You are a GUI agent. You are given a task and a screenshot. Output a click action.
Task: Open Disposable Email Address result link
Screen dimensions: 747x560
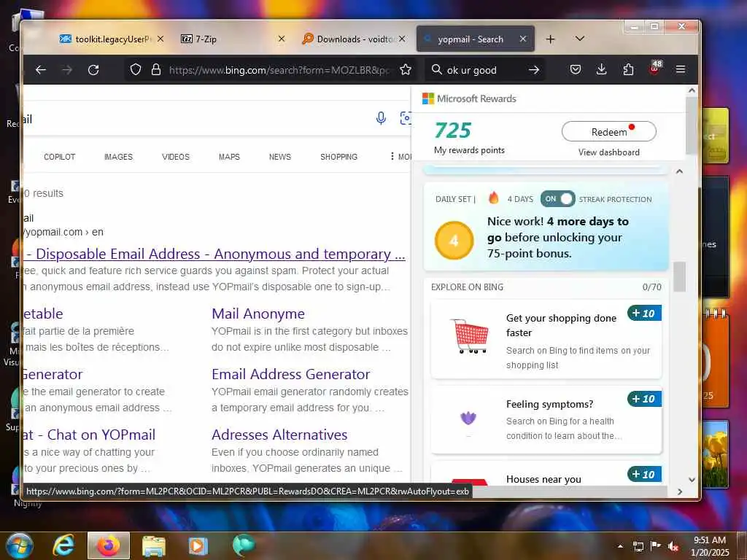coord(214,254)
